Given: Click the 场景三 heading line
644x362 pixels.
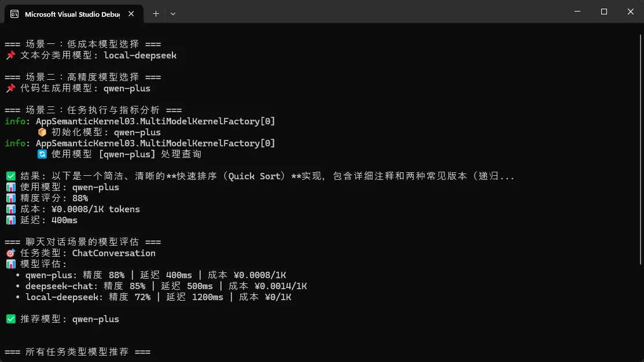Looking at the screenshot, I should coord(93,110).
